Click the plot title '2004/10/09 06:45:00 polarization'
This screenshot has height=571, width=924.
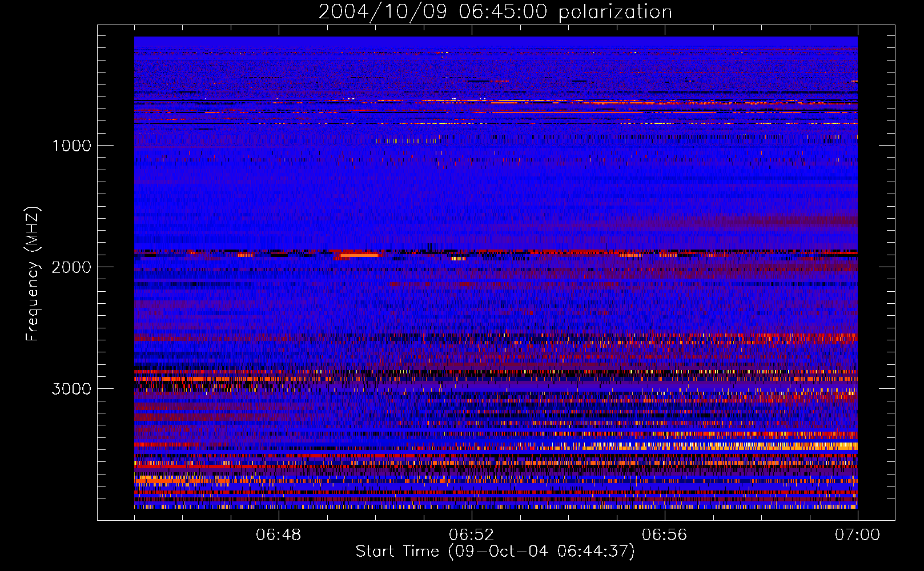pyautogui.click(x=495, y=12)
